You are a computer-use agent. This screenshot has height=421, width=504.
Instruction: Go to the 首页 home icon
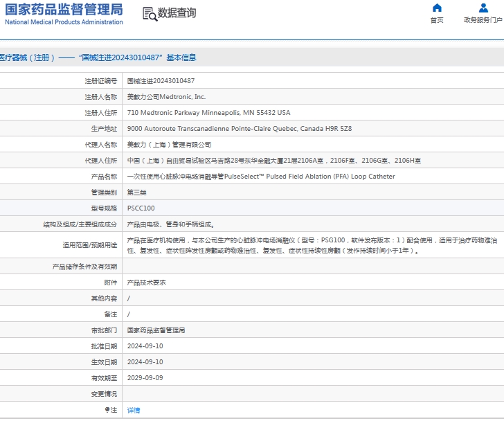pos(437,8)
